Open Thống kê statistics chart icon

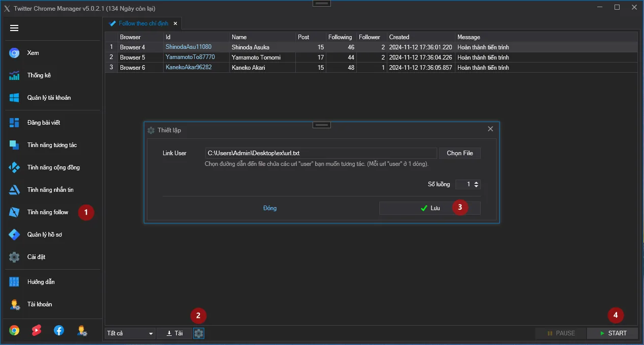click(14, 75)
